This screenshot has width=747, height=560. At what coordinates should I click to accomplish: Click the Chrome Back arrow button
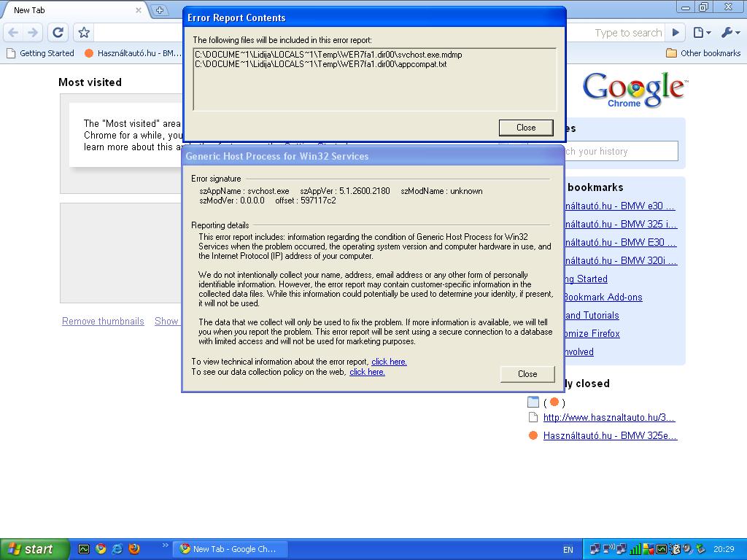click(x=13, y=32)
